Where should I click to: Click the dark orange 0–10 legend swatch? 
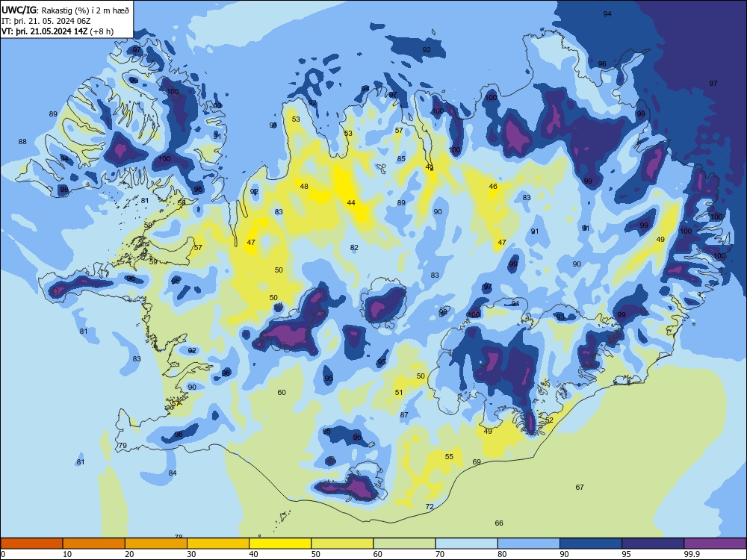tap(31, 544)
